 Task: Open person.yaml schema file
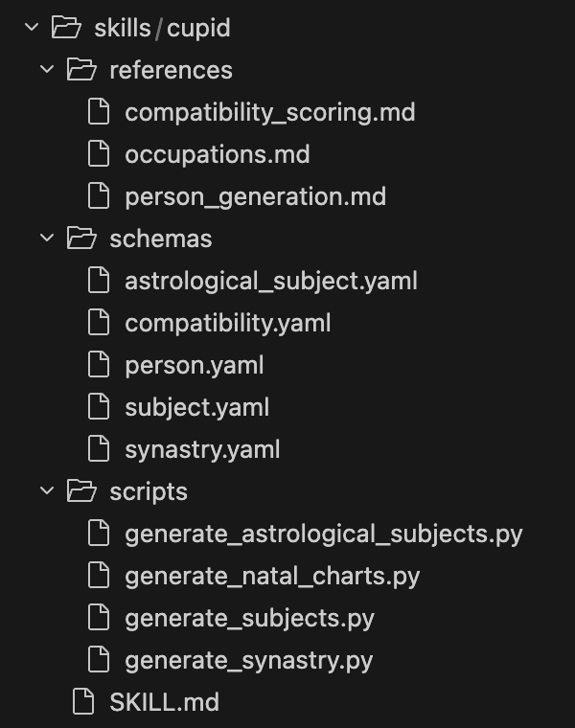coord(194,365)
